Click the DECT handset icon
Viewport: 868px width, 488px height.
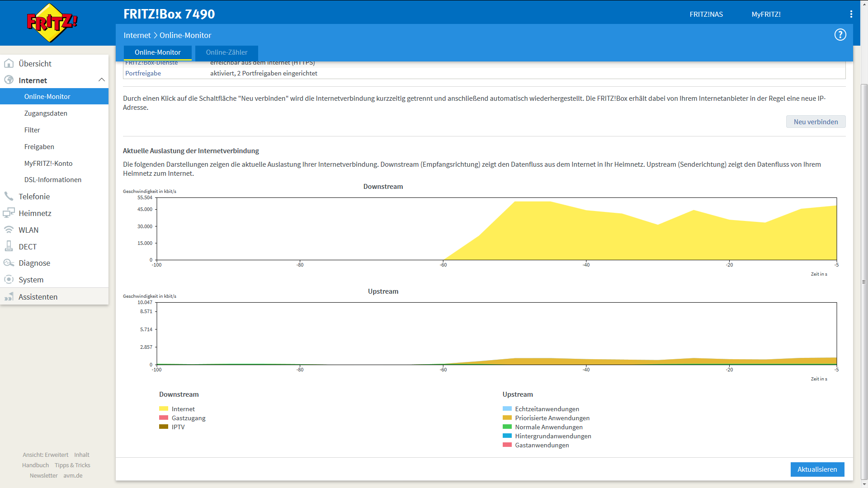tap(9, 246)
